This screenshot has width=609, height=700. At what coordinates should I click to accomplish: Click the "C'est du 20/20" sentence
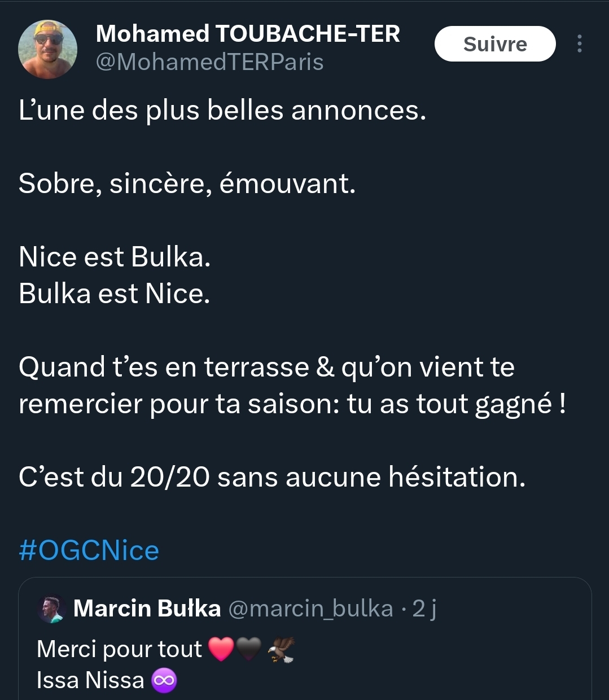click(271, 477)
